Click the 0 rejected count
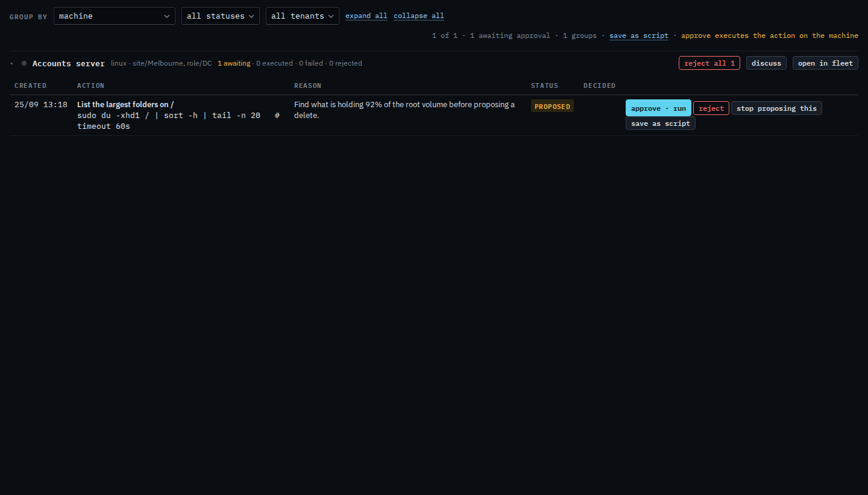 click(345, 63)
